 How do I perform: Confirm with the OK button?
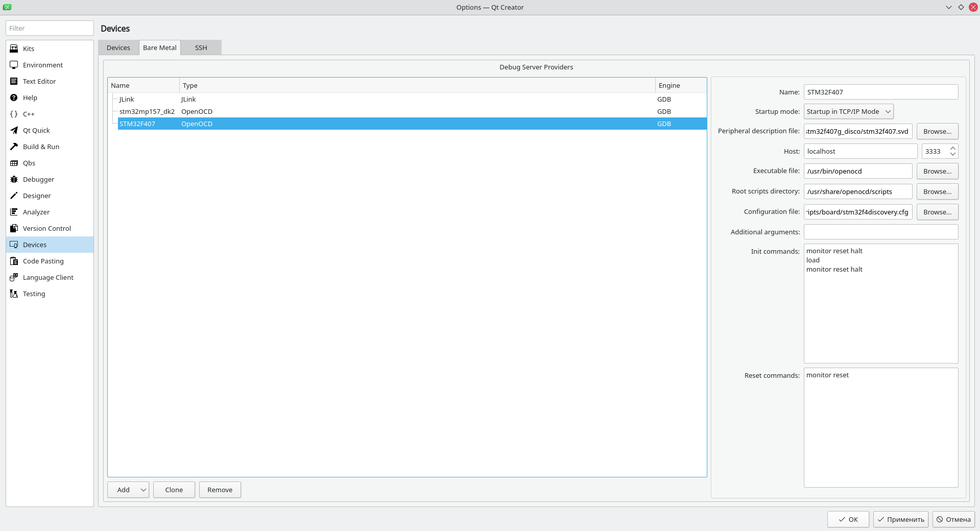[x=848, y=519]
